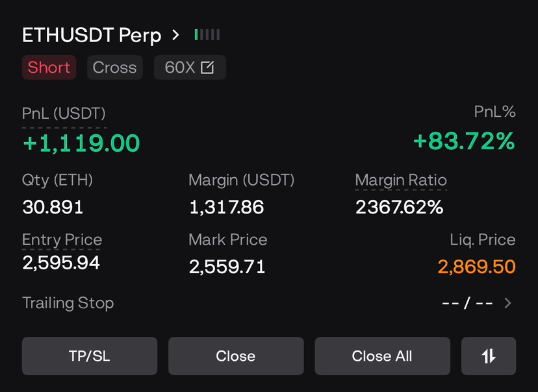
Task: Toggle the Cross margin mode tag
Action: point(114,67)
